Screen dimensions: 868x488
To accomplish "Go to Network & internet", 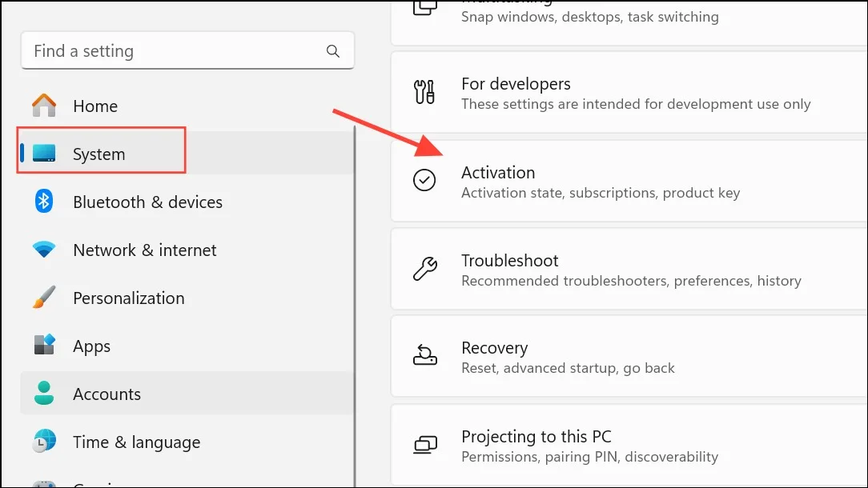I will (187, 250).
